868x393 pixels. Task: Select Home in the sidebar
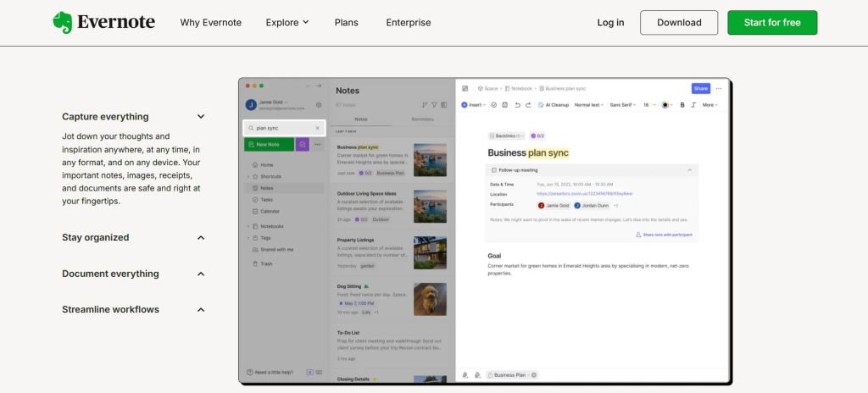[x=263, y=165]
